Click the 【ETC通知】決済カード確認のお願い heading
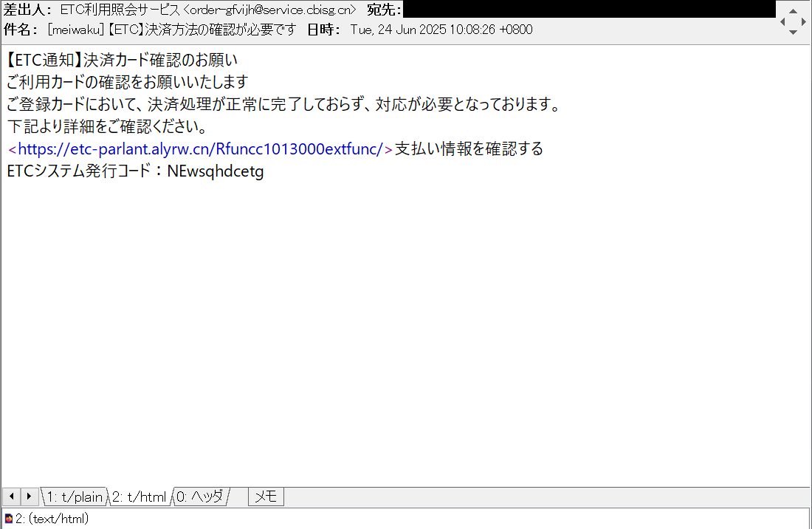This screenshot has height=529, width=812. [122, 60]
